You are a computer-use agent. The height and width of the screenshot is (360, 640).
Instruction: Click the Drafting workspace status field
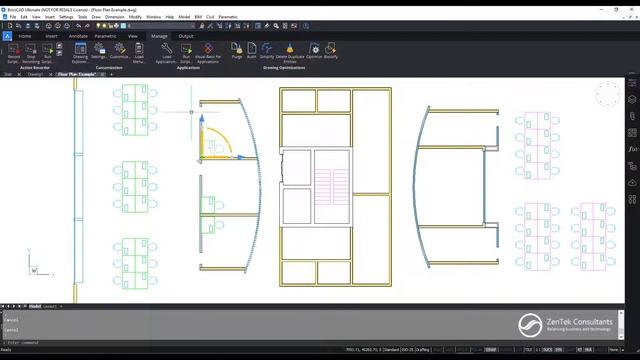coord(423,350)
